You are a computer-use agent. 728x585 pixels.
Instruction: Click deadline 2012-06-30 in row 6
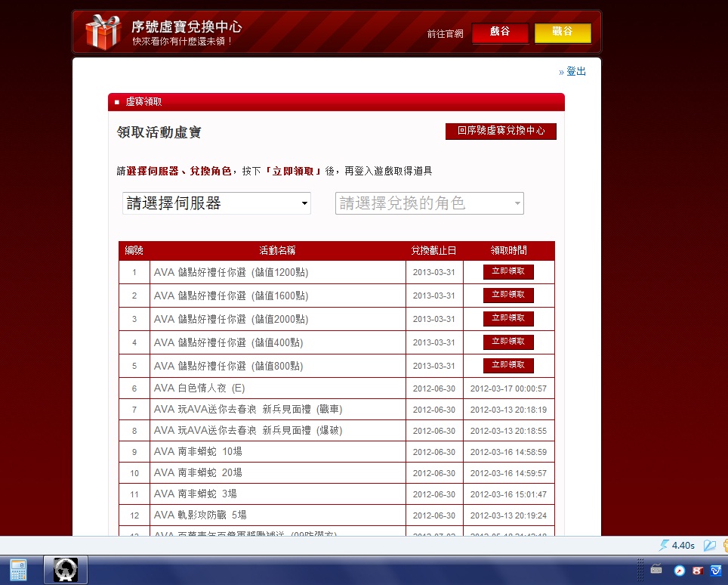pyautogui.click(x=434, y=388)
